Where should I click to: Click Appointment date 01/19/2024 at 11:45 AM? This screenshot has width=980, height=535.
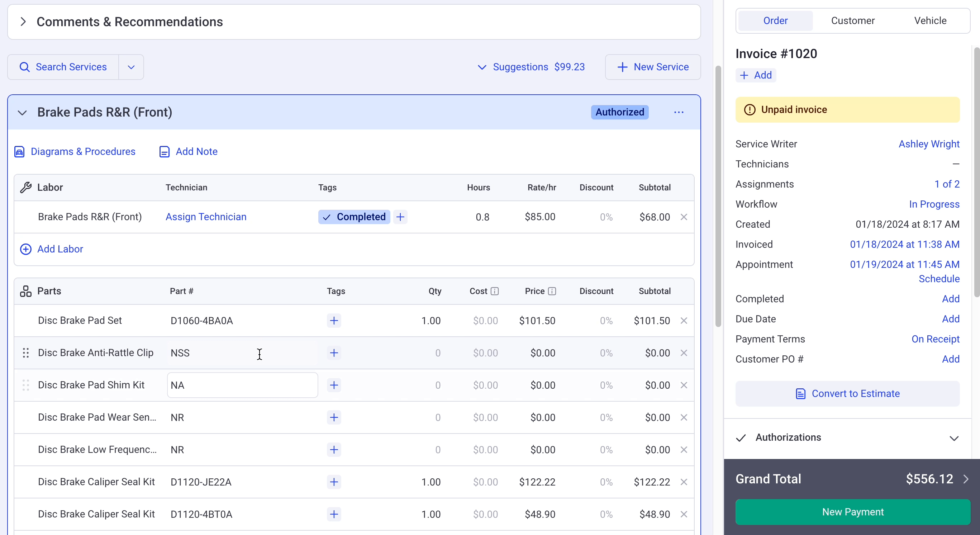click(905, 265)
